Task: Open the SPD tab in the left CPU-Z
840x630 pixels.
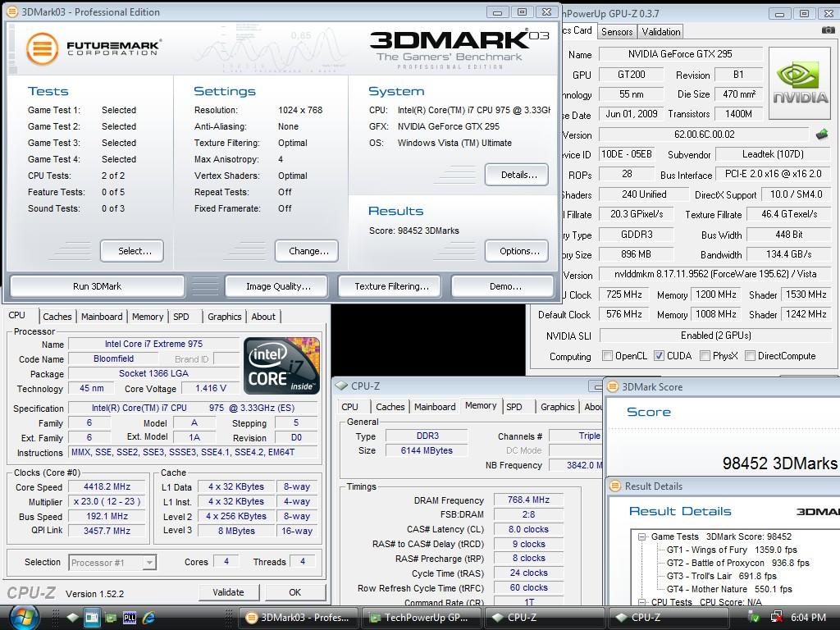Action: tap(181, 317)
